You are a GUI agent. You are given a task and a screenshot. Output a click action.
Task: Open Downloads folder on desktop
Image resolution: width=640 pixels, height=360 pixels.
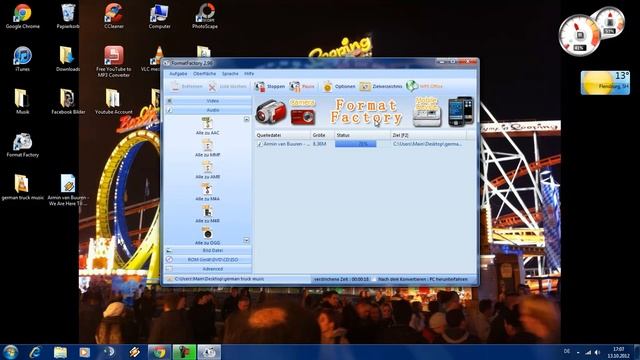(x=68, y=59)
